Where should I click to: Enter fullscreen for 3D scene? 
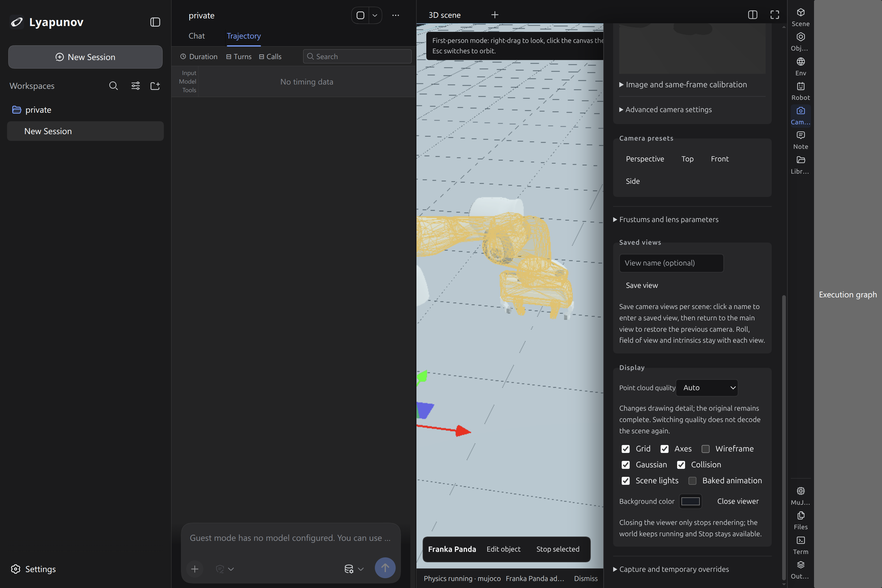coord(775,15)
